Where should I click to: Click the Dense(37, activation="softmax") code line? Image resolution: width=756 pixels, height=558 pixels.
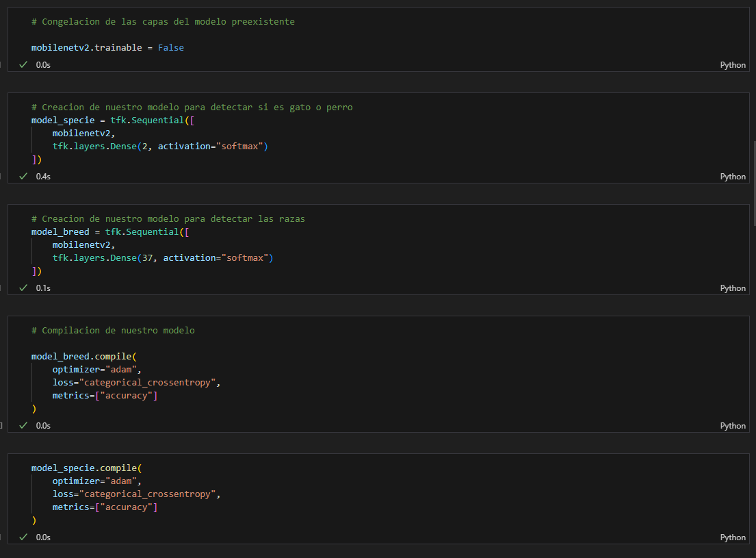coord(162,258)
